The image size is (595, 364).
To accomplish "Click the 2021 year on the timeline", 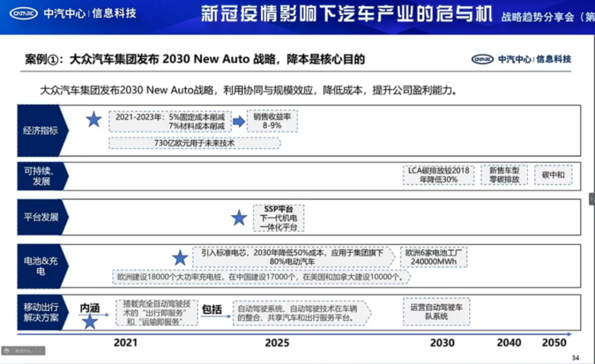I will (x=126, y=343).
